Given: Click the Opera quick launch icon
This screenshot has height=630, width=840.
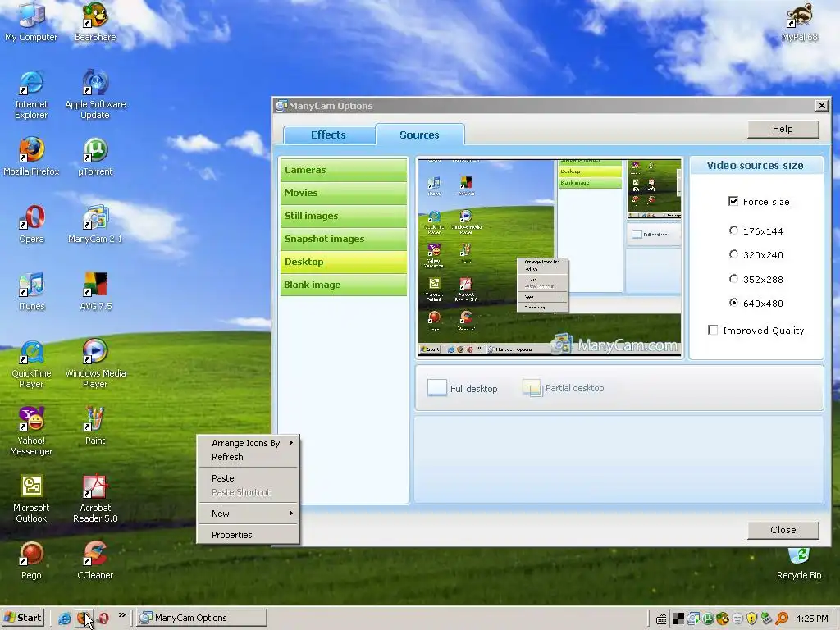Looking at the screenshot, I should pos(103,619).
